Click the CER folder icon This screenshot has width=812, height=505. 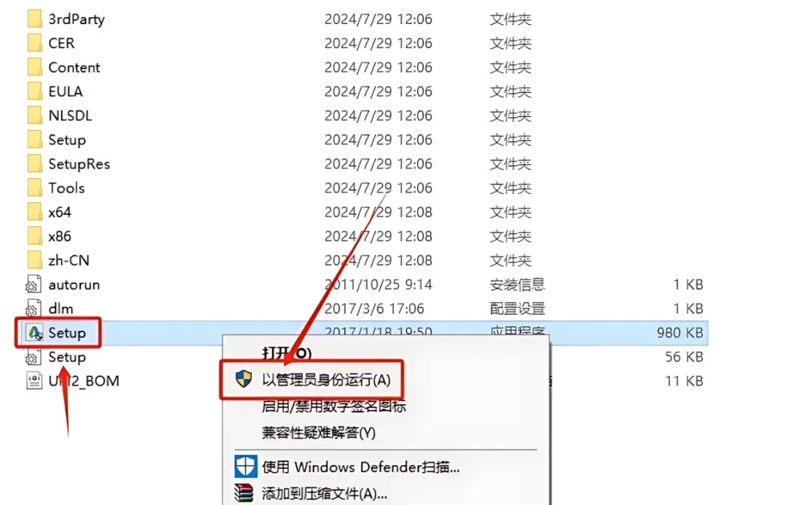(35, 43)
